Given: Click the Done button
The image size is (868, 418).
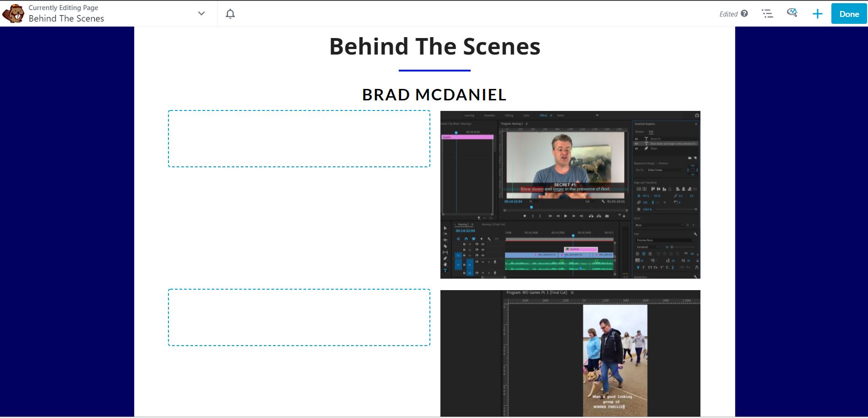Looking at the screenshot, I should tap(849, 14).
